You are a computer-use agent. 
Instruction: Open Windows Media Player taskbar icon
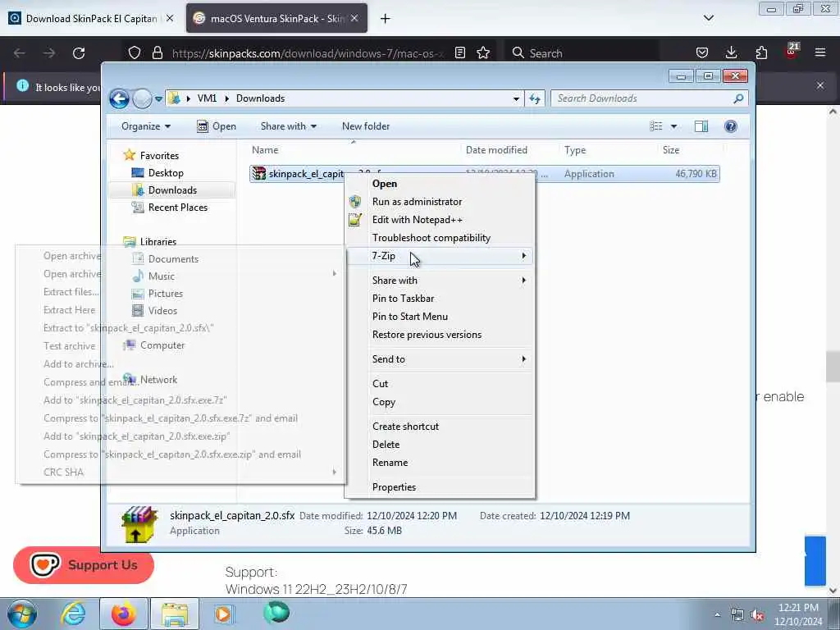[223, 614]
